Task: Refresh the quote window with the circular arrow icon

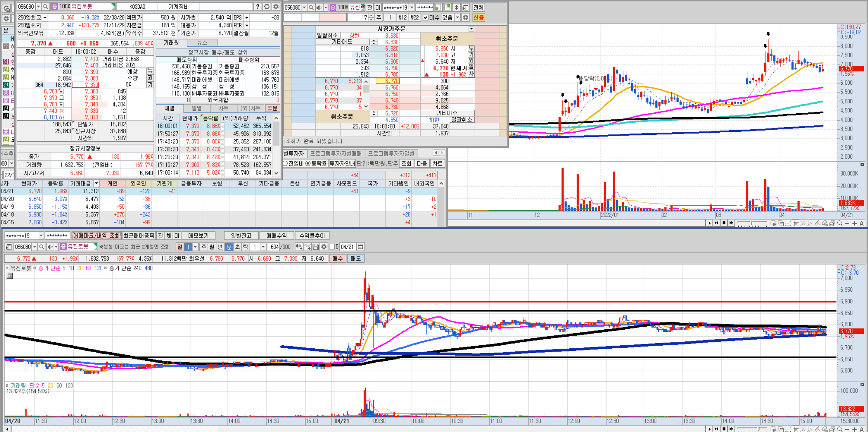Action: (x=267, y=7)
